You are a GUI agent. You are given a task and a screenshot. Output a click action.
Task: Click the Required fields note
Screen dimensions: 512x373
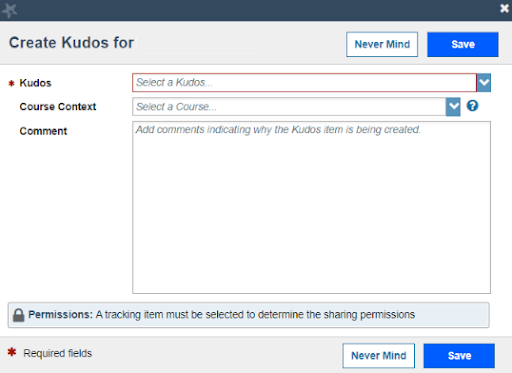pos(57,353)
